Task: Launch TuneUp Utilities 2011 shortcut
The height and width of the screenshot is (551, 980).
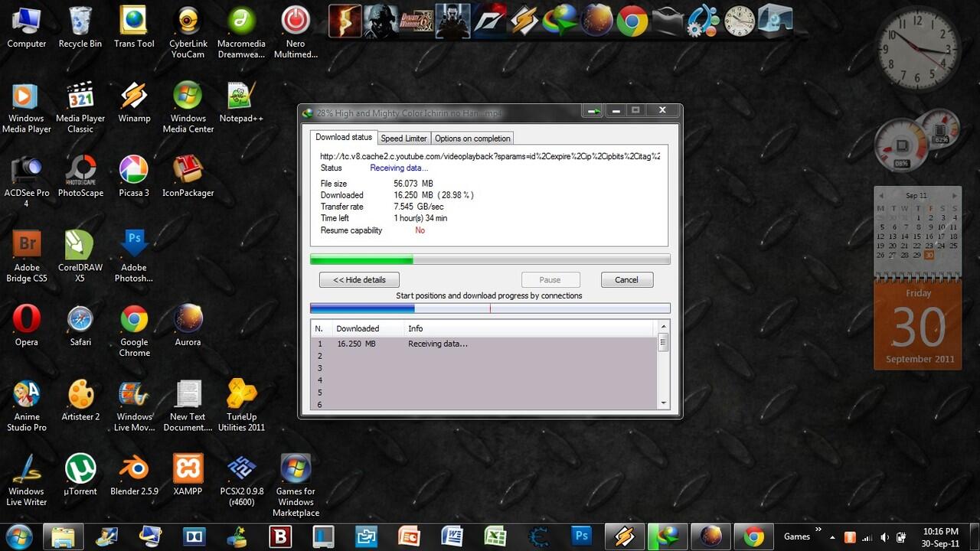Action: [x=241, y=406]
